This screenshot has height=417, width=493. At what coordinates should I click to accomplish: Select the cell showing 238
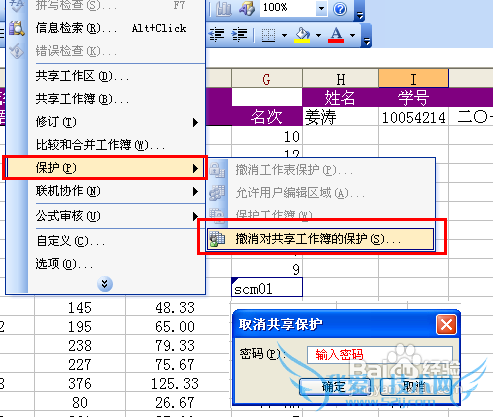coord(80,345)
